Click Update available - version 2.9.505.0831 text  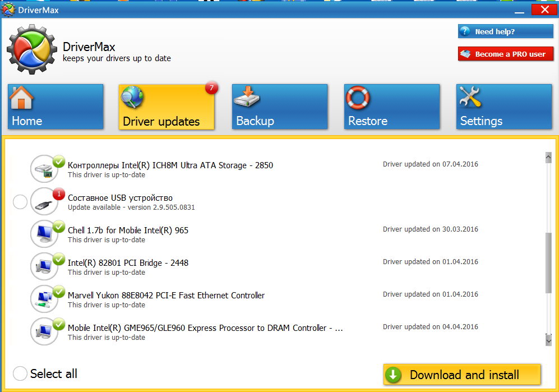tap(131, 207)
